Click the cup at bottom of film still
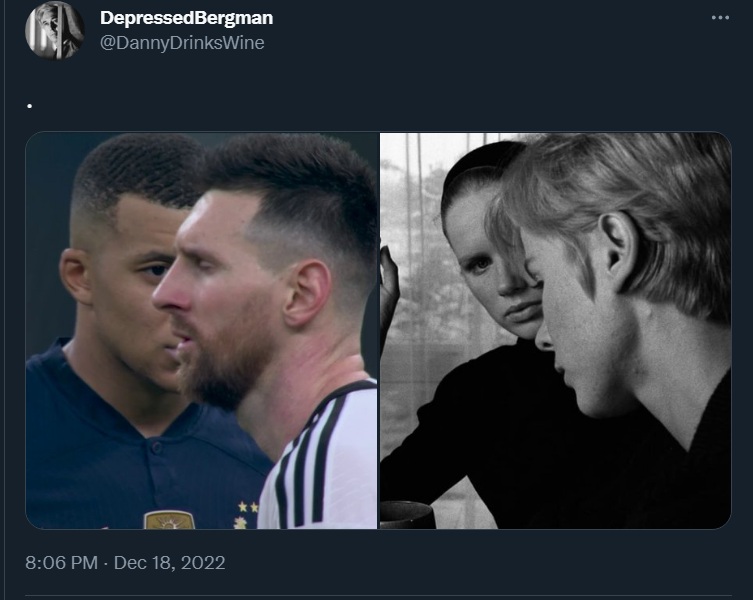This screenshot has height=600, width=753. (407, 515)
